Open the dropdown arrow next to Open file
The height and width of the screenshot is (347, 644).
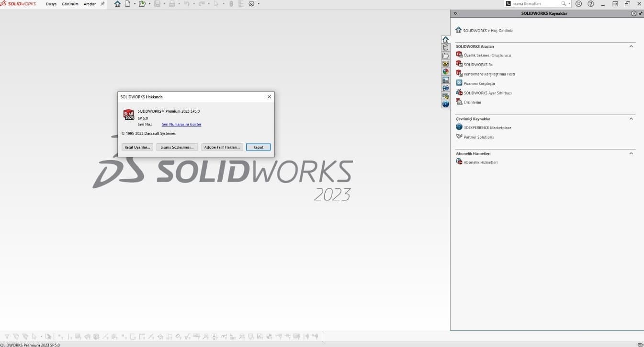[x=149, y=3]
